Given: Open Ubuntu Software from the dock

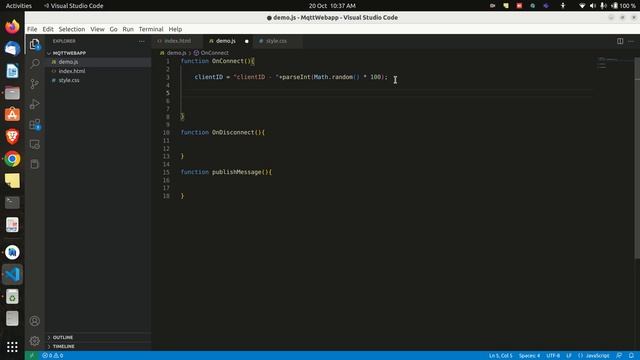Looking at the screenshot, I should click(x=12, y=115).
